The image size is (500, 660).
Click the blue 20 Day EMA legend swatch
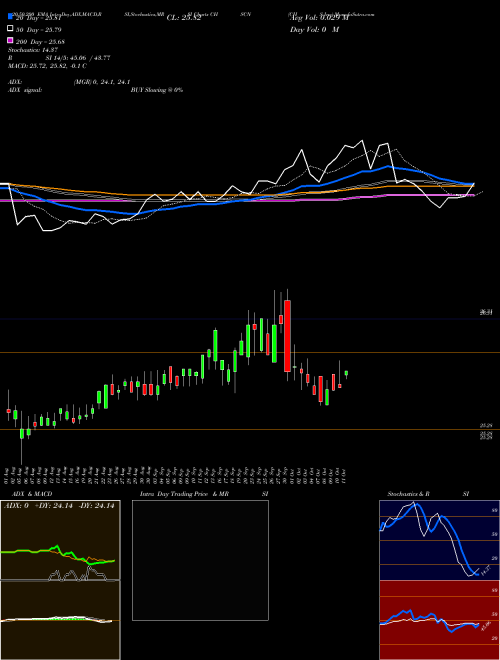tap(10, 16)
